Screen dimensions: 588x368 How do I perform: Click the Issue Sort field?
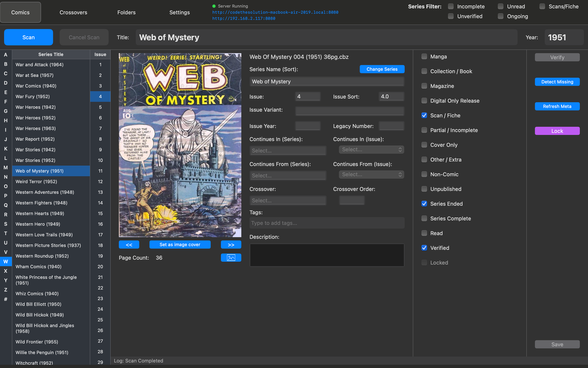pos(391,96)
